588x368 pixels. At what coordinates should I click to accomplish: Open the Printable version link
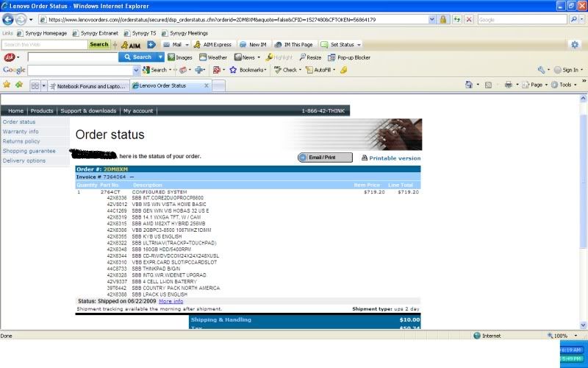[391, 158]
